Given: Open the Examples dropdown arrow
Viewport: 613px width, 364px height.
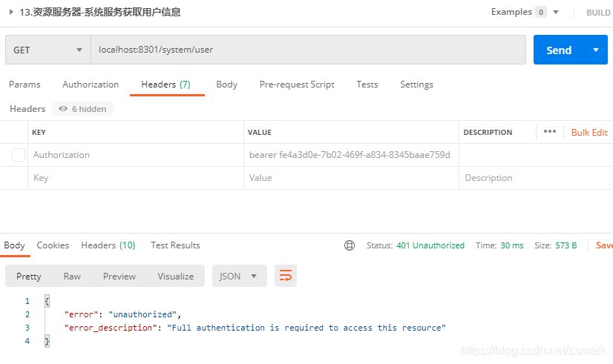Looking at the screenshot, I should pos(556,12).
